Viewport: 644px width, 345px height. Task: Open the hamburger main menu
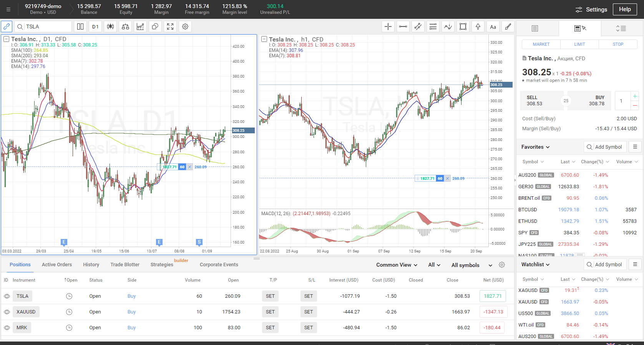tap(8, 10)
